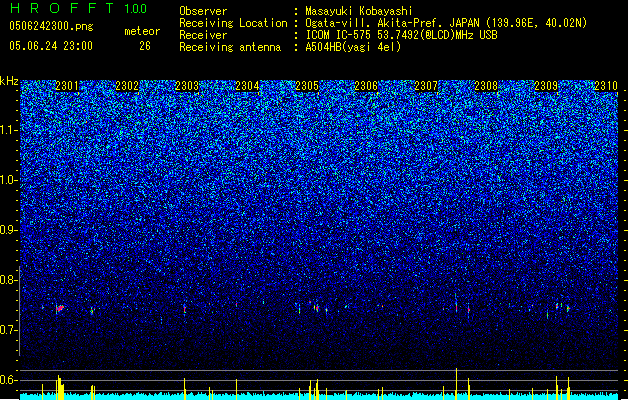Click the 1.1 frequency axis label
Image resolution: width=629 pixels, height=400 pixels.
9,130
